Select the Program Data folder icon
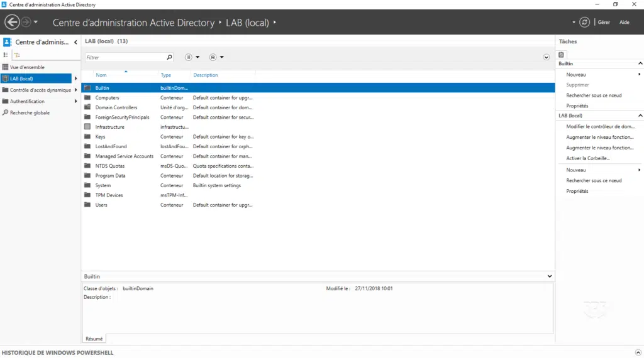Viewport: 644px width, 358px height. coord(87,175)
